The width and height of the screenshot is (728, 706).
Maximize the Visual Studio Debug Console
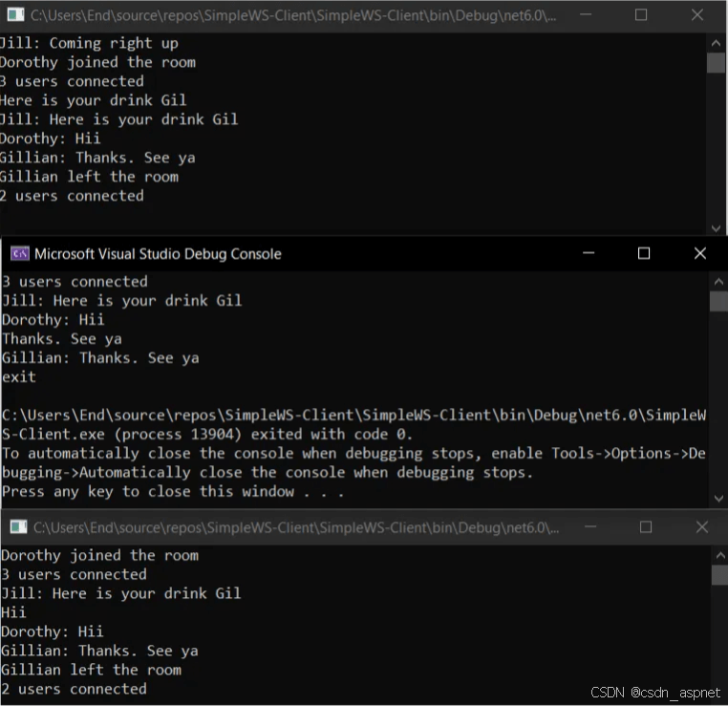[x=644, y=253]
